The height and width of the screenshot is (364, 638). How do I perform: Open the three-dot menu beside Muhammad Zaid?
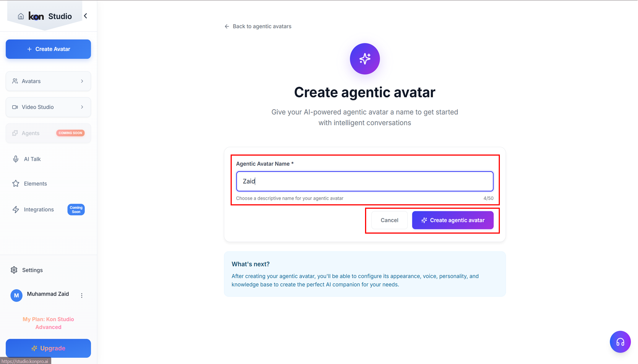click(x=82, y=295)
